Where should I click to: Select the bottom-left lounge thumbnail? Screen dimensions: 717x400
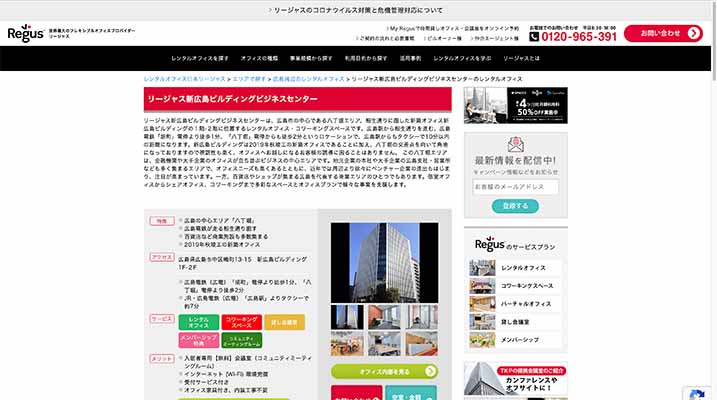347,344
